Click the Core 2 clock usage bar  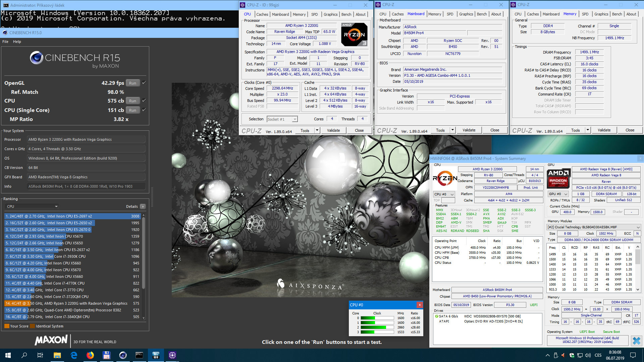377,327
